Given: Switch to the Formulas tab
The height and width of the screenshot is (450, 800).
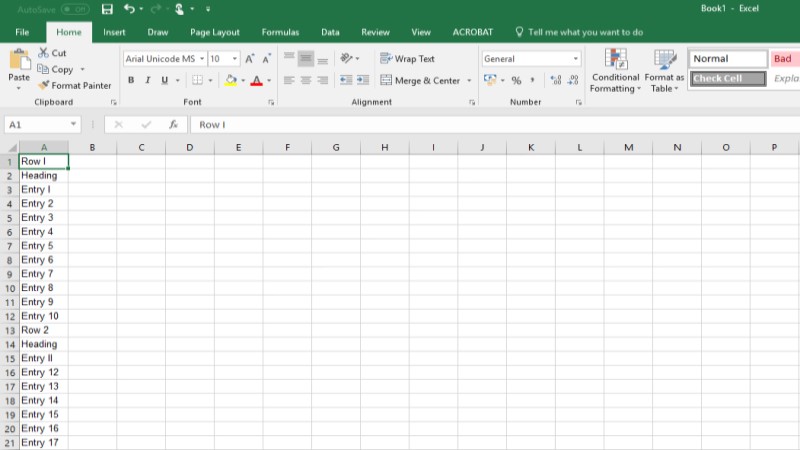Looking at the screenshot, I should tap(280, 32).
